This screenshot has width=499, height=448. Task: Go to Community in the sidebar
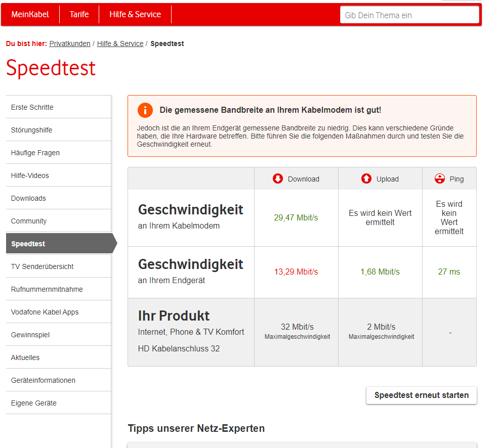(59, 221)
